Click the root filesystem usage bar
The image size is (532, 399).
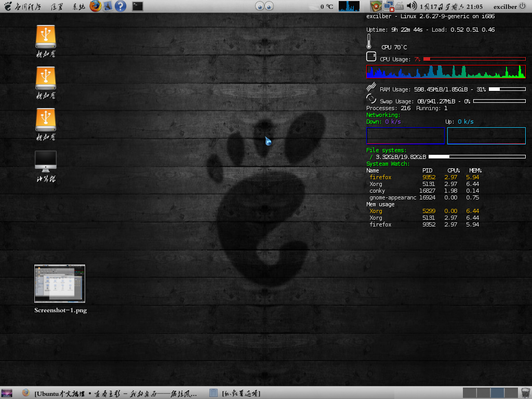(477, 157)
